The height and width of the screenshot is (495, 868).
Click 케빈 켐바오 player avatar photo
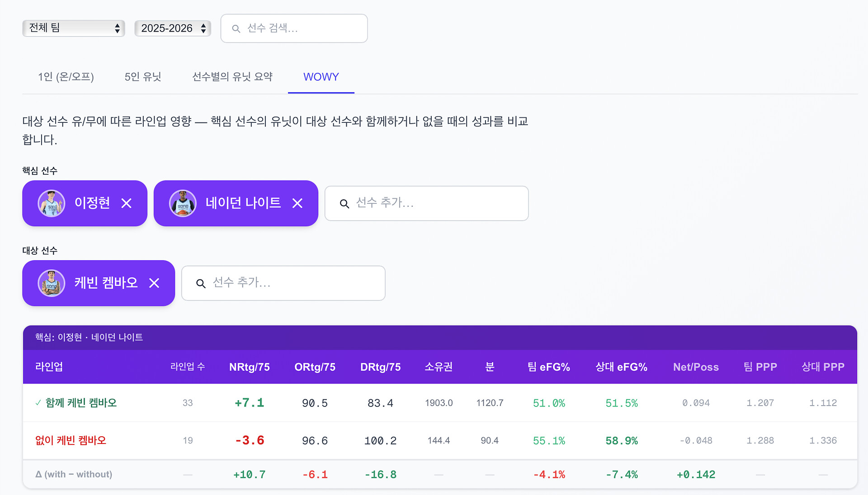[52, 283]
